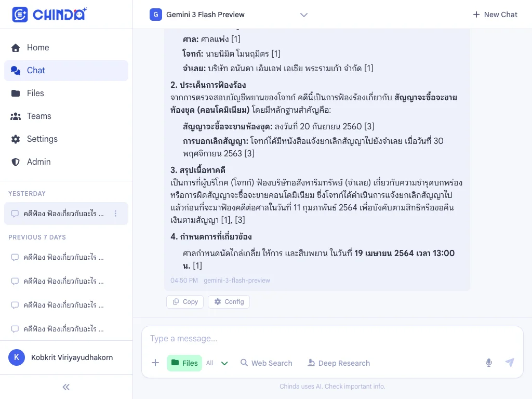Click the Deep Research icon
Image resolution: width=532 pixels, height=399 pixels.
(x=311, y=363)
